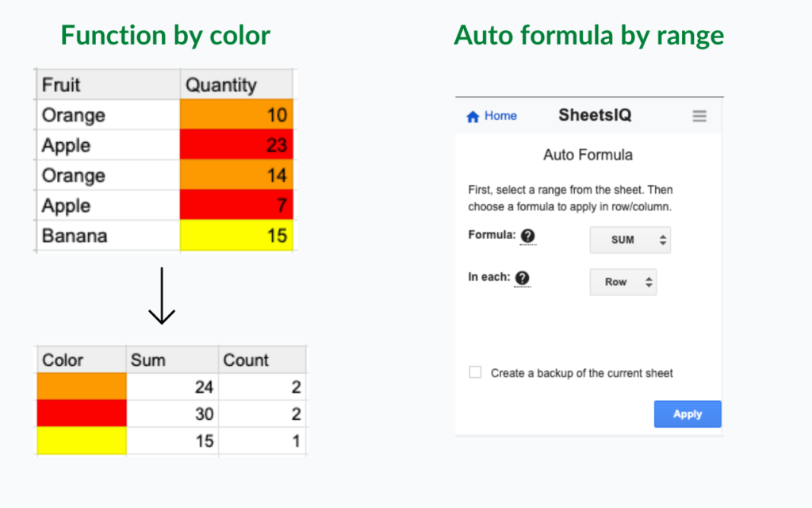Open the SheetsIQ hamburger menu

pos(699,116)
